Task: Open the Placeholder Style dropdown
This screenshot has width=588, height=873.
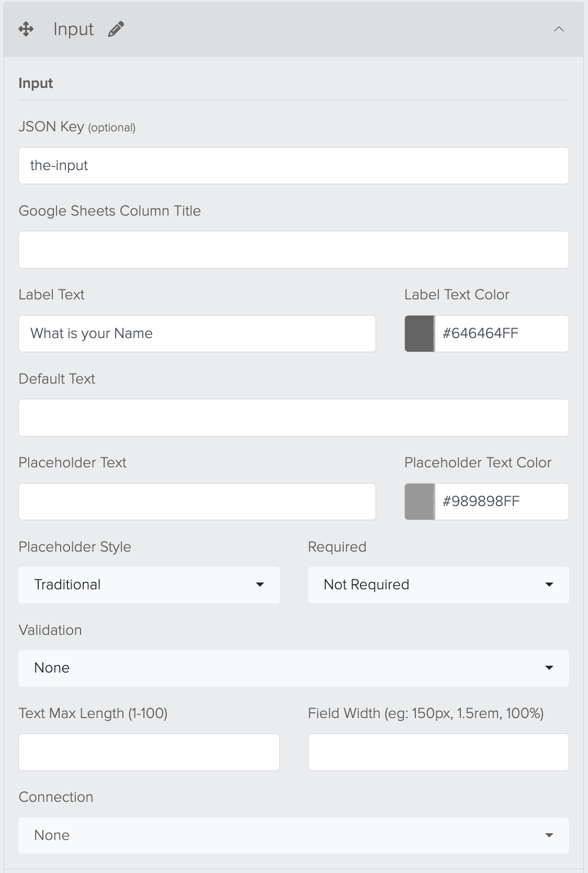Action: pos(149,585)
